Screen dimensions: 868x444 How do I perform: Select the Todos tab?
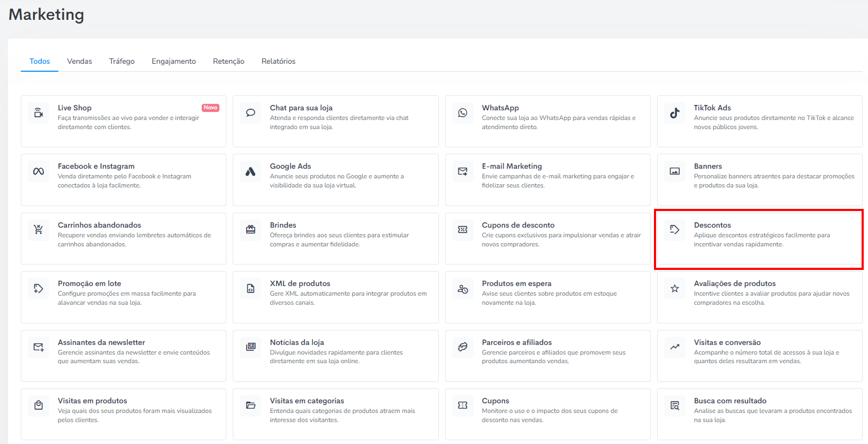coord(40,61)
